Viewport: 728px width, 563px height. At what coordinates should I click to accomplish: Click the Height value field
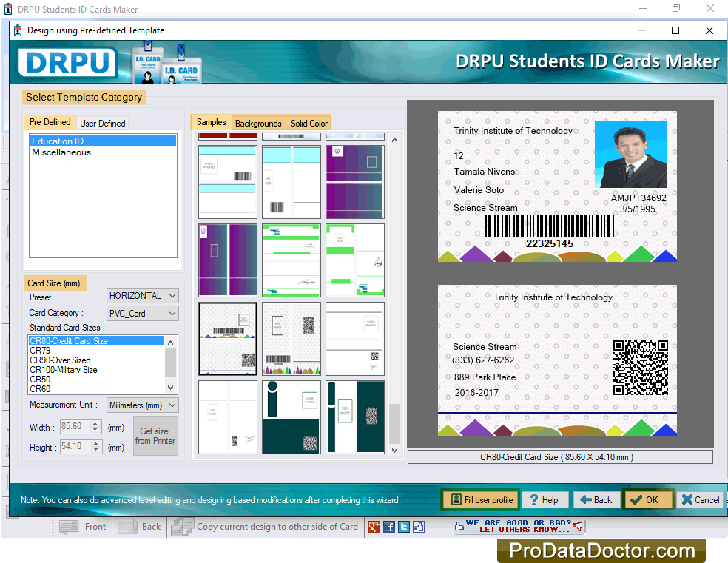pos(75,446)
